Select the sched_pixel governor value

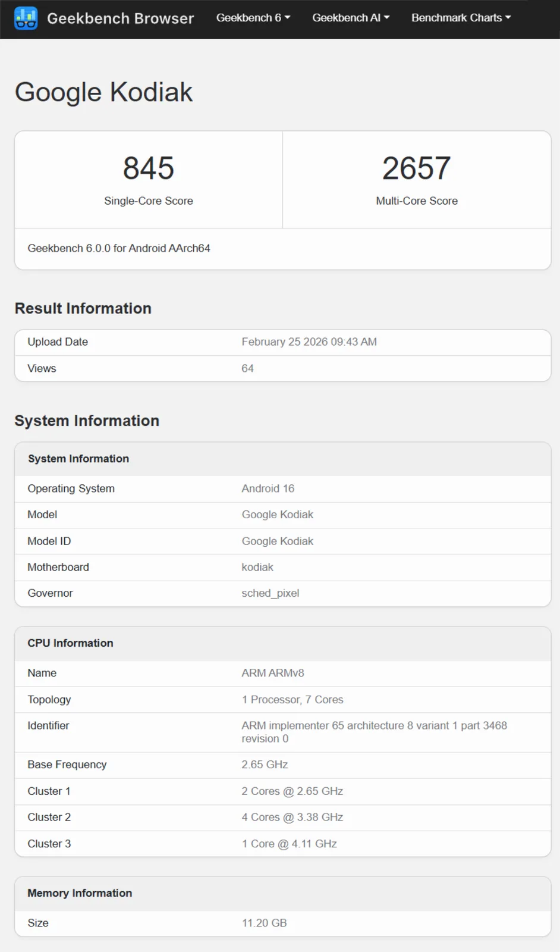[270, 593]
